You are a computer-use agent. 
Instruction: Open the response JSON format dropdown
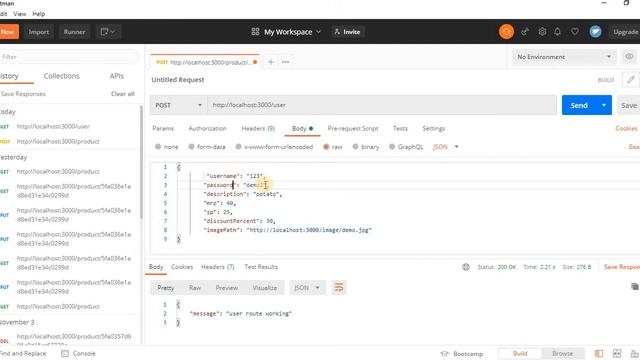307,288
